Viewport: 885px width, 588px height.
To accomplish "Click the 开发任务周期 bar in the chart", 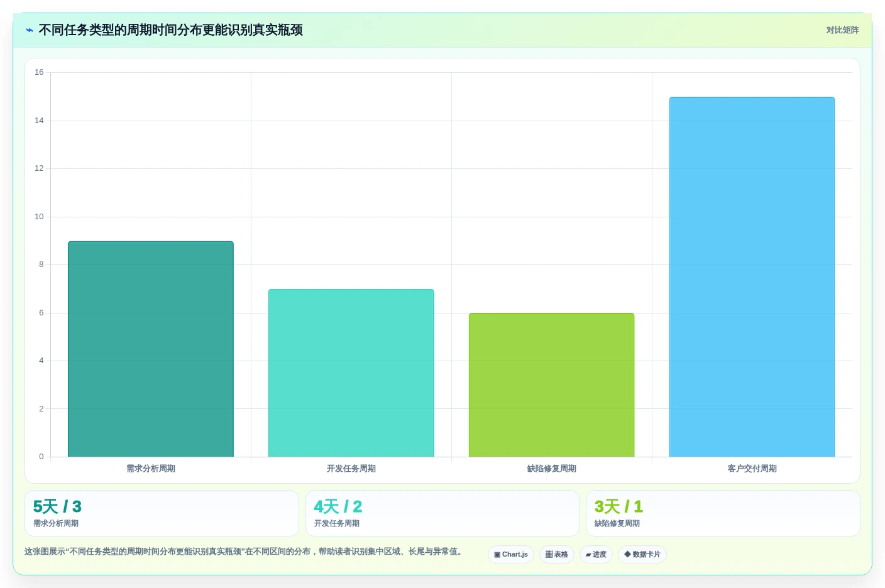I will point(351,373).
